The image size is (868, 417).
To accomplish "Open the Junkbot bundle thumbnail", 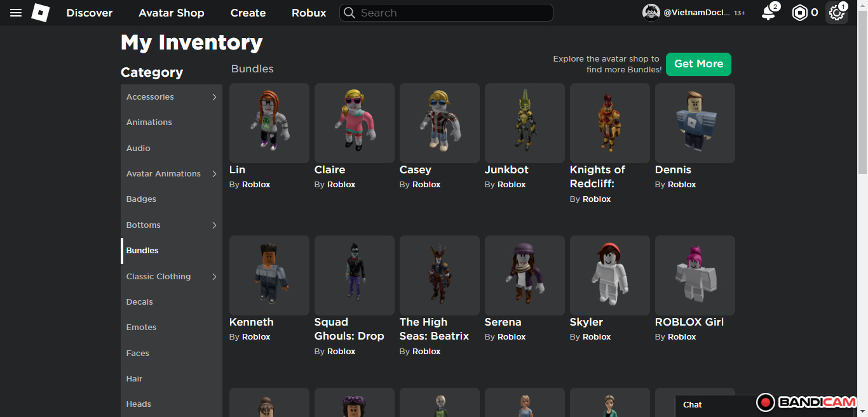I will [x=524, y=123].
